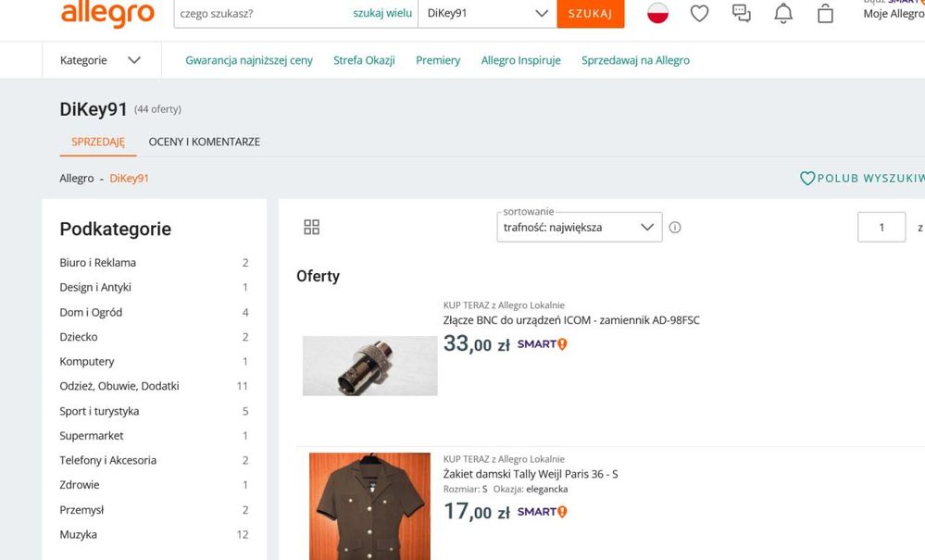Open the BNC connector product thumbnail
The width and height of the screenshot is (925, 560).
369,366
